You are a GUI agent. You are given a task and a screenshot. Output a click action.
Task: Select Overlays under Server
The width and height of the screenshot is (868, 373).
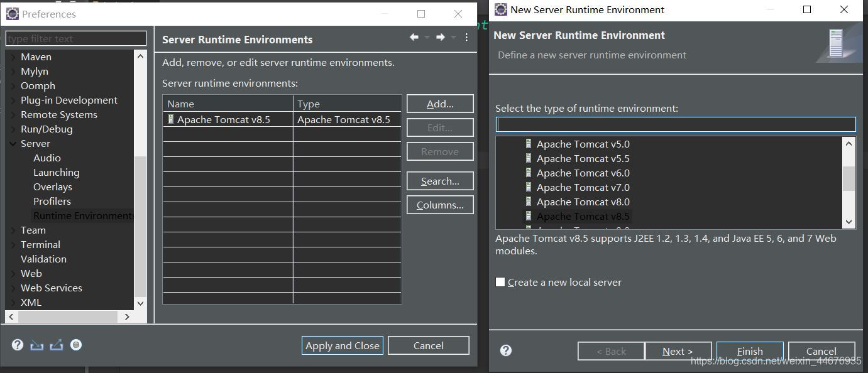pyautogui.click(x=53, y=186)
